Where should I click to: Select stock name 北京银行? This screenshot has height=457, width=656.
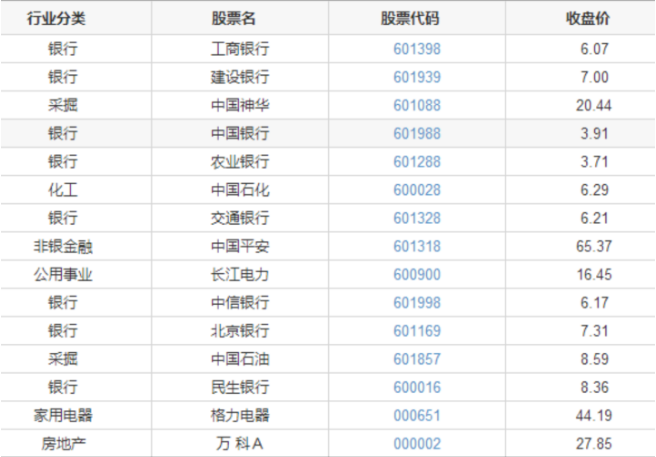click(x=240, y=331)
